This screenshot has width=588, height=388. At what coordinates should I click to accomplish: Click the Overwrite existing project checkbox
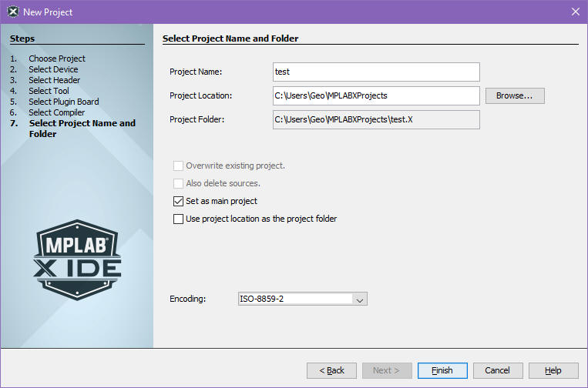[x=179, y=166]
